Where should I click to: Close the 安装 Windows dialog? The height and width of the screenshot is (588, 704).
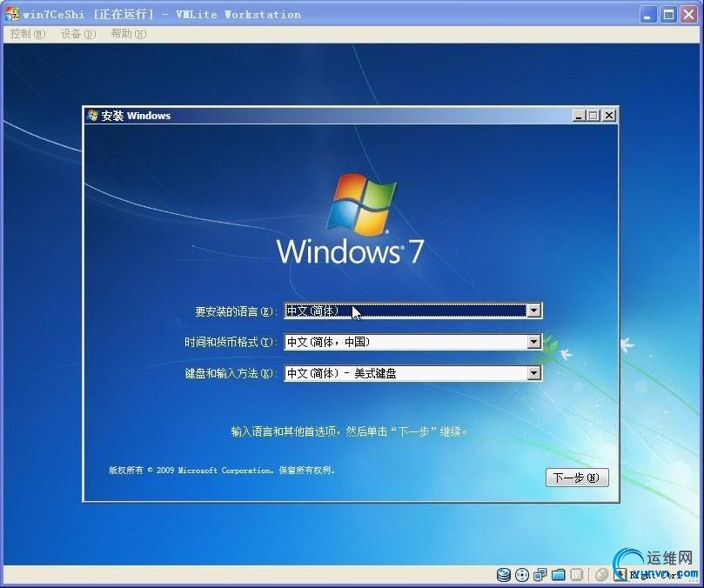click(x=609, y=116)
